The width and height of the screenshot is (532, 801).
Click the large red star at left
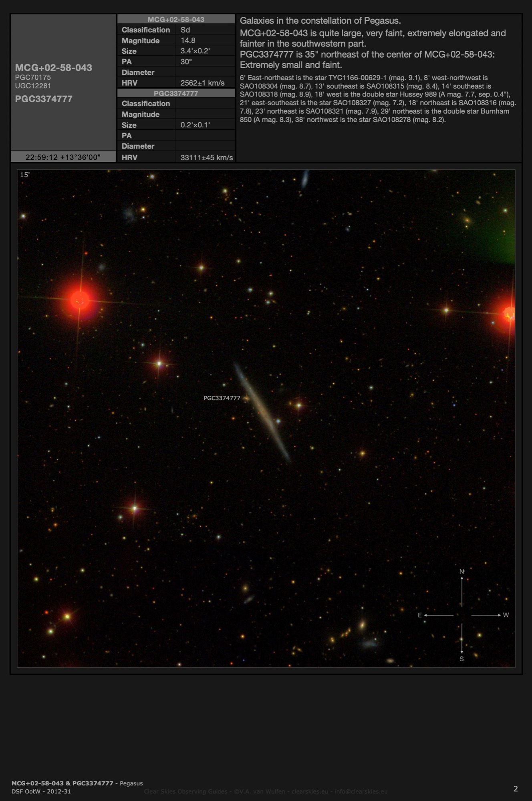click(80, 300)
